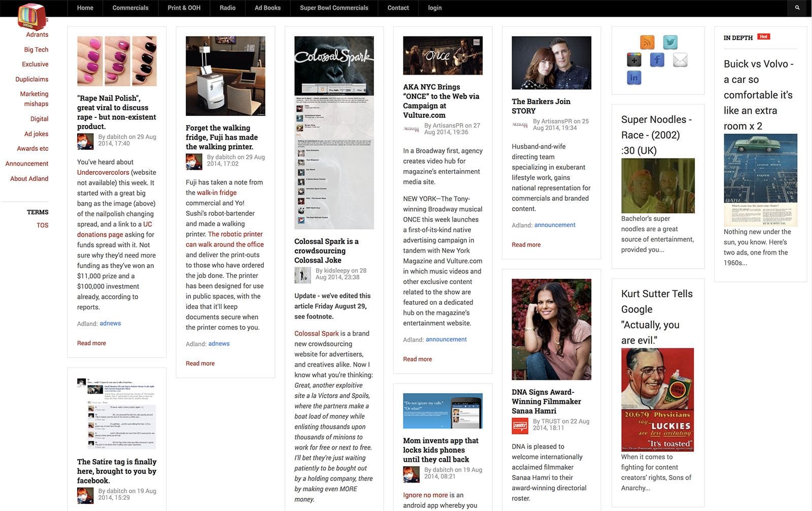Open the Facebook satire tag screenshot thumbnail
Image resolution: width=812 pixels, height=511 pixels.
coord(117,413)
